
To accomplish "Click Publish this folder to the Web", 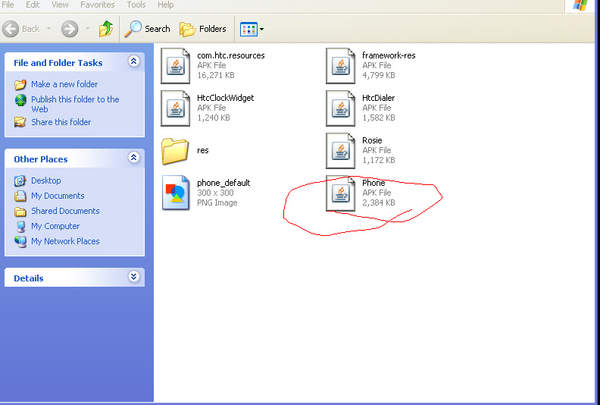I will click(75, 104).
